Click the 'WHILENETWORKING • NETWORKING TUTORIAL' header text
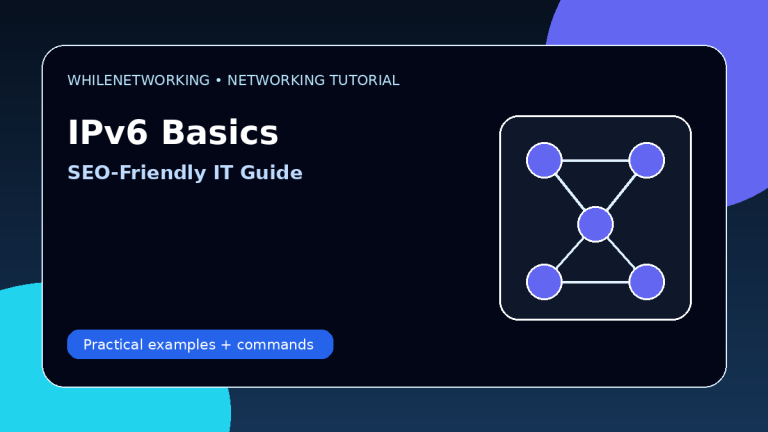 pos(233,80)
